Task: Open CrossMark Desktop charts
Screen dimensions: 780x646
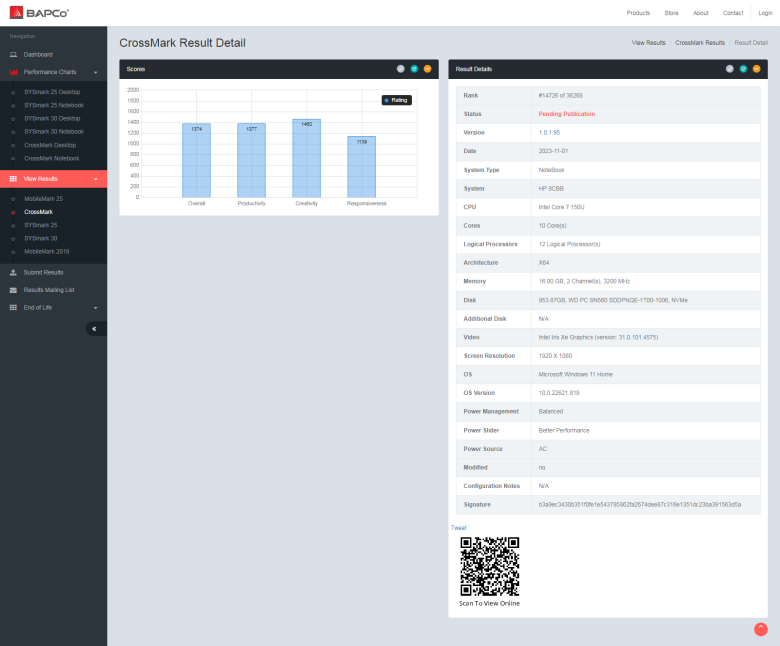Action: click(x=50, y=145)
